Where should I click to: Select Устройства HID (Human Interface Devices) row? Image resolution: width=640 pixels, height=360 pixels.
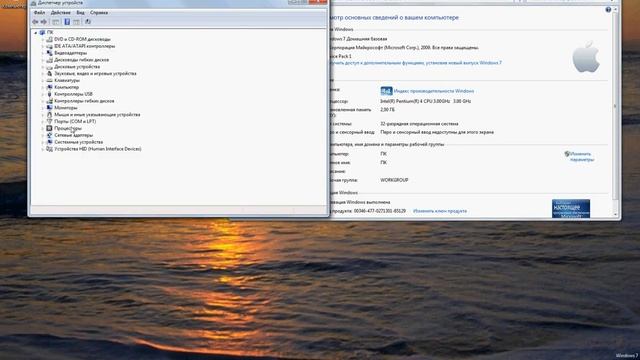pos(98,149)
